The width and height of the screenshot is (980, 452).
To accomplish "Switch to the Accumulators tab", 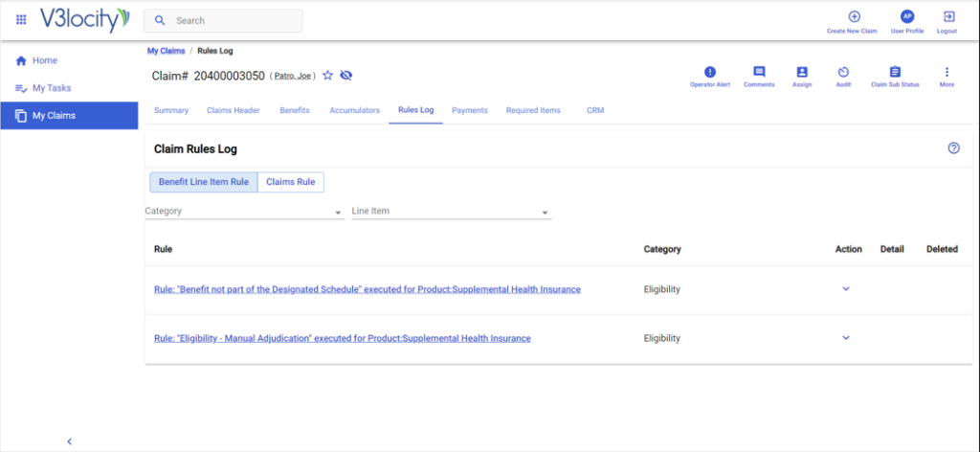I will click(x=354, y=111).
